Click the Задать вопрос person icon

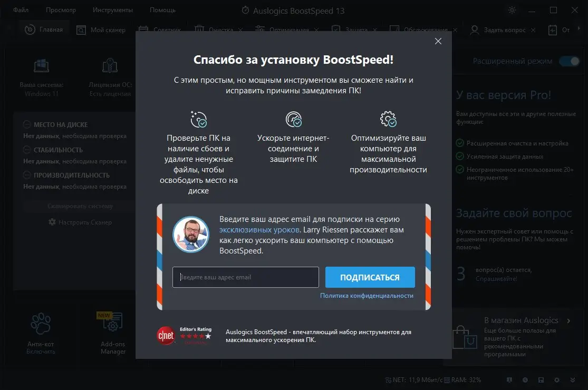[475, 30]
